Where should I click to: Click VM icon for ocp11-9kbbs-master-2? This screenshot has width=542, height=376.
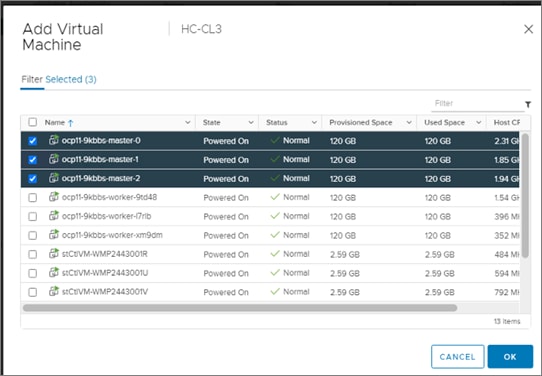click(x=54, y=178)
